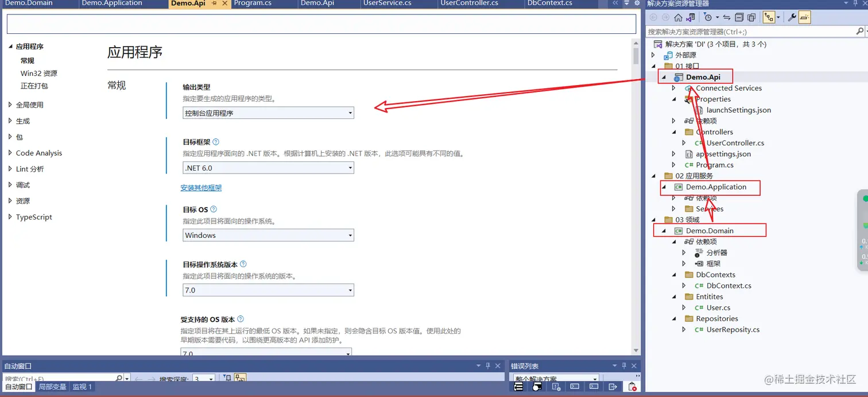Expand the Code Analysis section
The height and width of the screenshot is (397, 868).
pos(10,153)
